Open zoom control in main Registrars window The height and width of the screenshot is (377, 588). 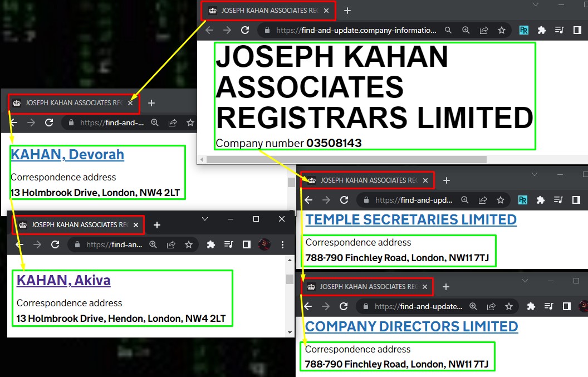[x=466, y=30]
